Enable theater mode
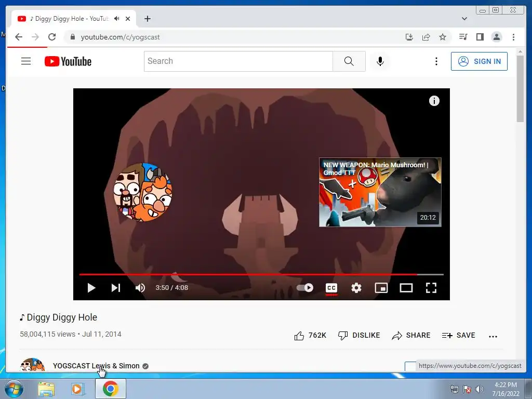Screen dimensions: 532x399 point(406,288)
